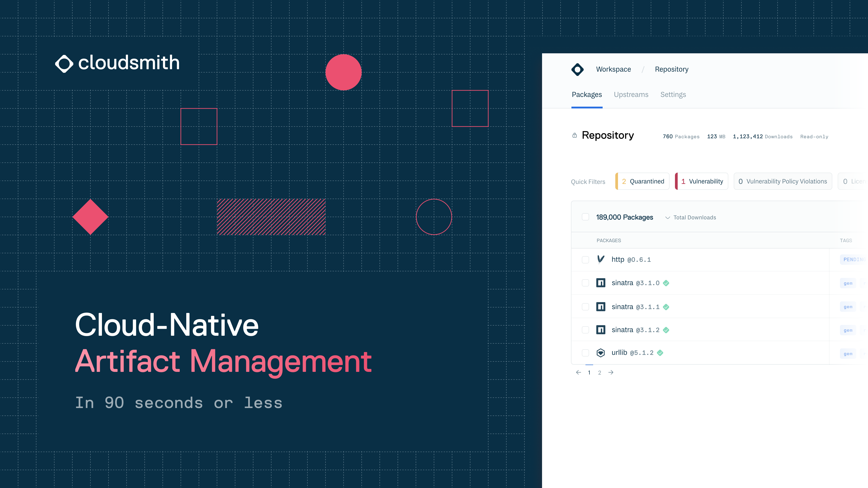The image size is (868, 488).
Task: Check the http @0.6.1 package checkbox
Action: pyautogui.click(x=585, y=260)
